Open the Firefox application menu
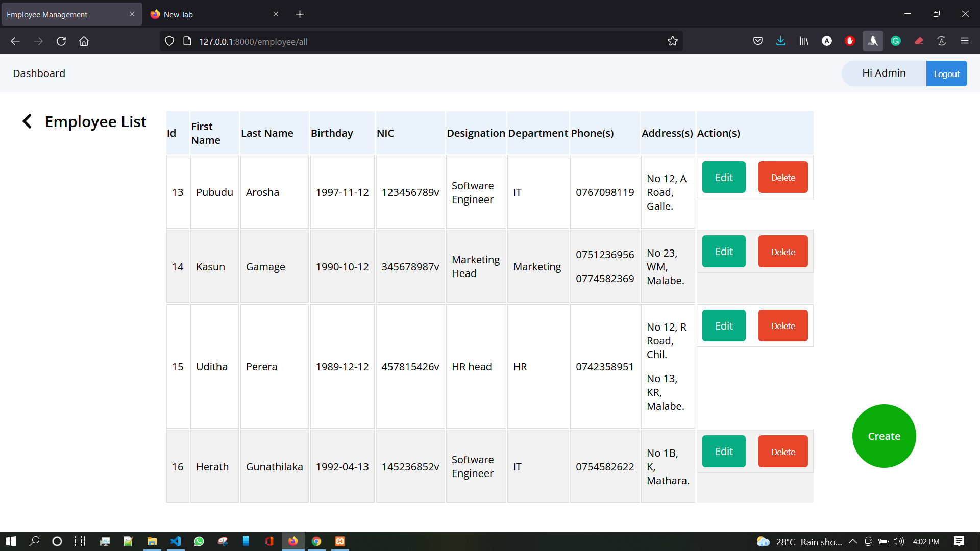This screenshot has height=551, width=980. tap(964, 41)
